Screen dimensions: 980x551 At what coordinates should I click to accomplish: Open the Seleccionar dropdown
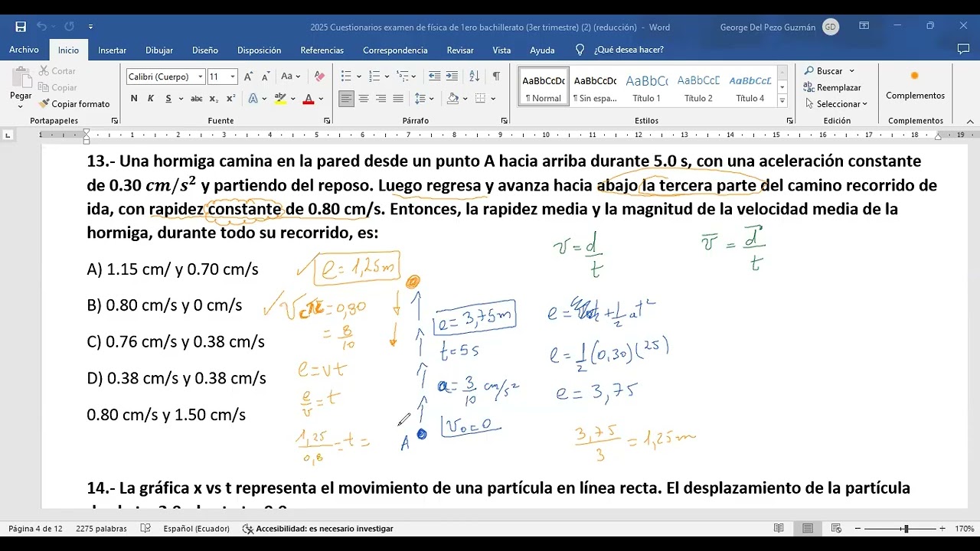click(836, 104)
